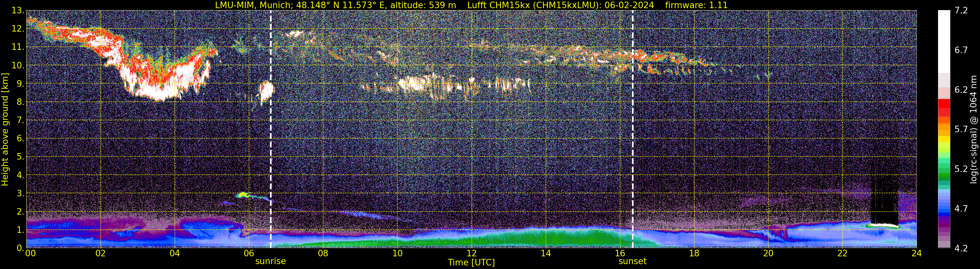Click the height axis tick label "13."
Screen dimensions: 980x269
point(18,11)
